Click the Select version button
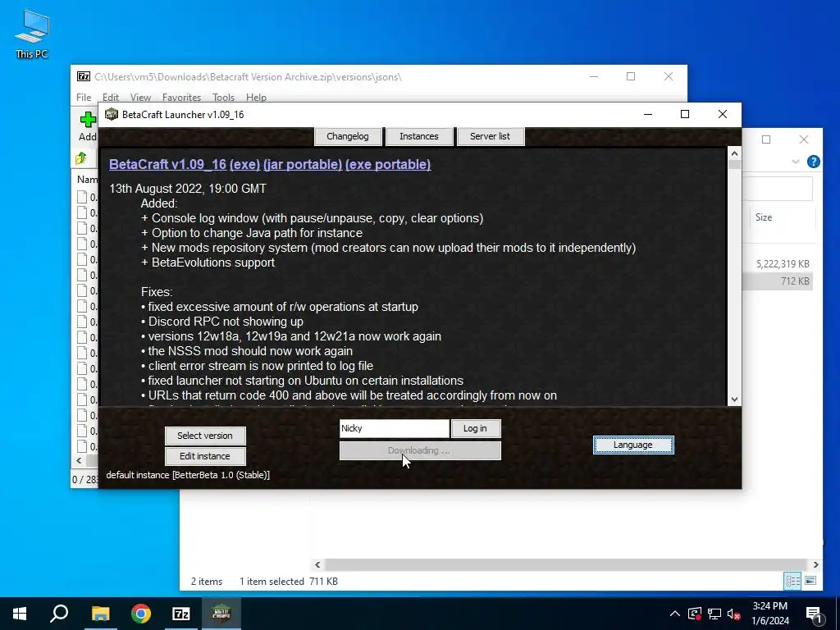This screenshot has height=630, width=840. click(205, 436)
